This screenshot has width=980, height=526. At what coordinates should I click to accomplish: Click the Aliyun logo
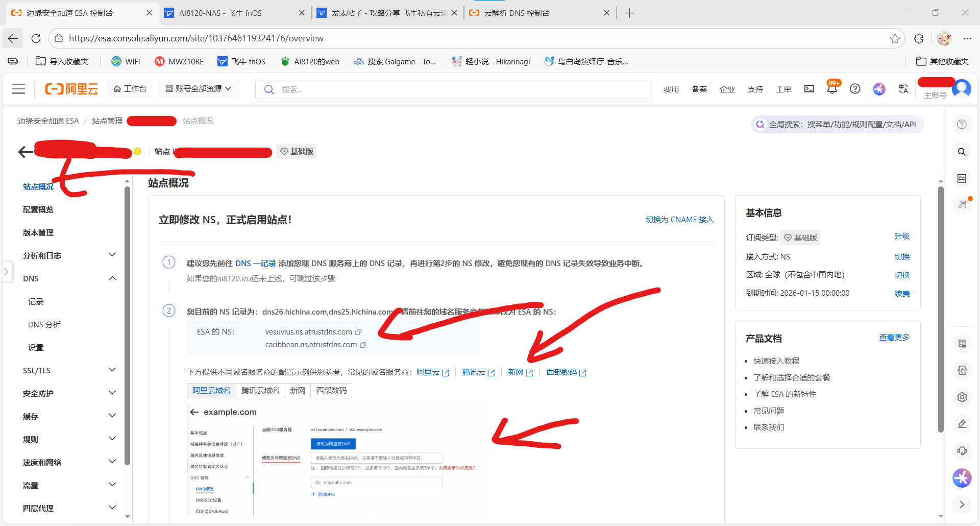[71, 89]
